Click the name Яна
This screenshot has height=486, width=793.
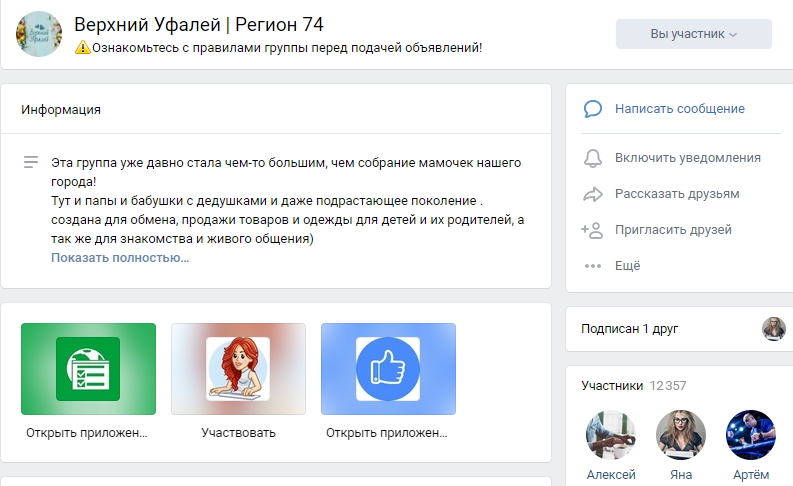pyautogui.click(x=681, y=475)
